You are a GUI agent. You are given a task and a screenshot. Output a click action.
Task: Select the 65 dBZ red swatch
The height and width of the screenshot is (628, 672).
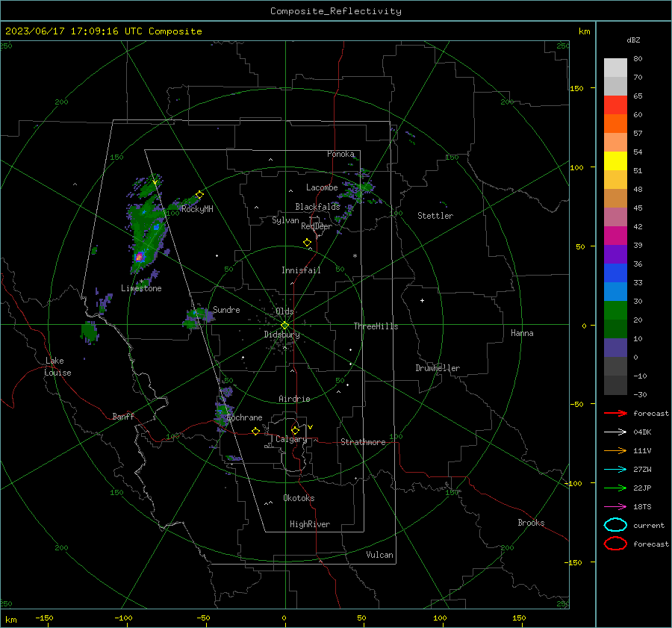(615, 105)
